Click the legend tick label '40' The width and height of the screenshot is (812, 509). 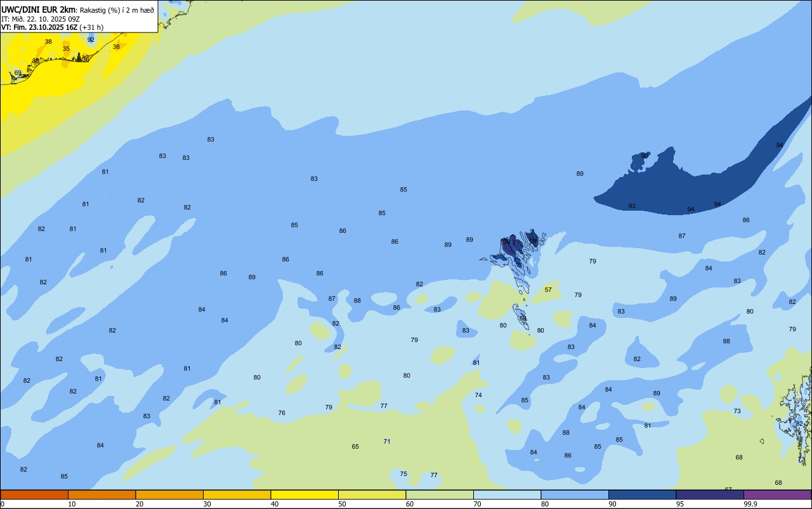pos(275,504)
